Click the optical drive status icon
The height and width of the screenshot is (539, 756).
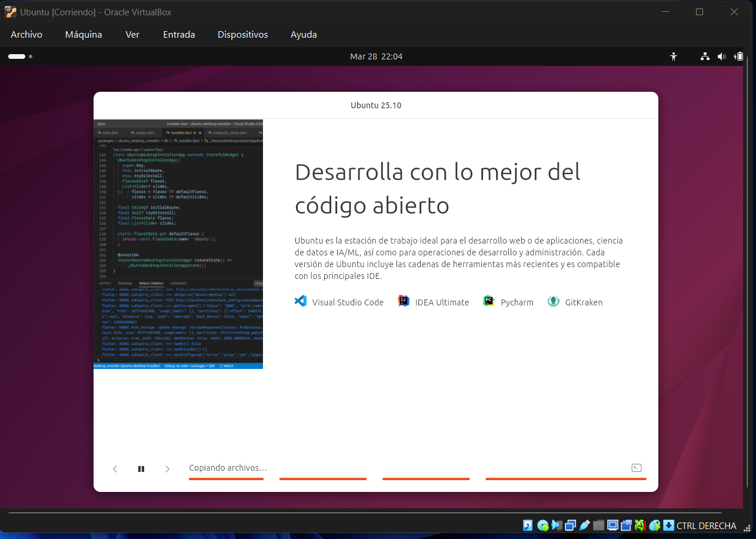[x=544, y=525]
